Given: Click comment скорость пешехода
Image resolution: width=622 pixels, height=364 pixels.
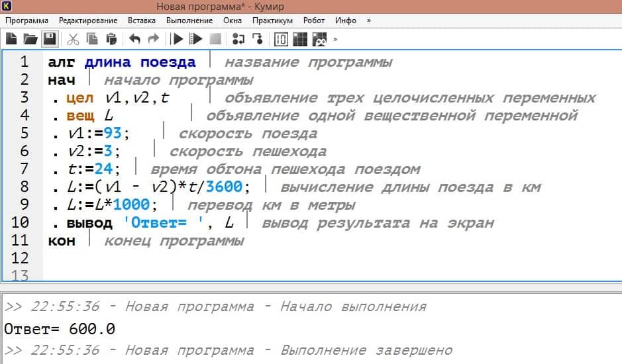Looking at the screenshot, I should point(248,151).
